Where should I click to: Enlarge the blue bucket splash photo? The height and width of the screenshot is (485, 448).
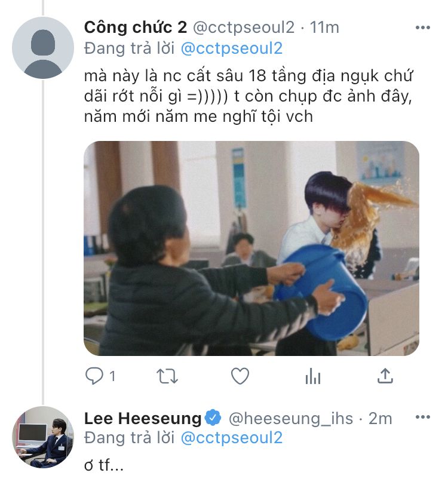251,248
